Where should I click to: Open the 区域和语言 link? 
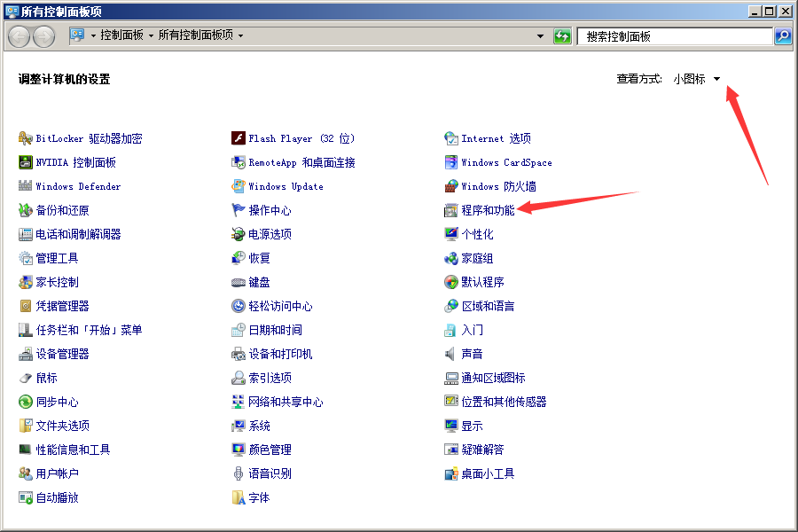488,306
